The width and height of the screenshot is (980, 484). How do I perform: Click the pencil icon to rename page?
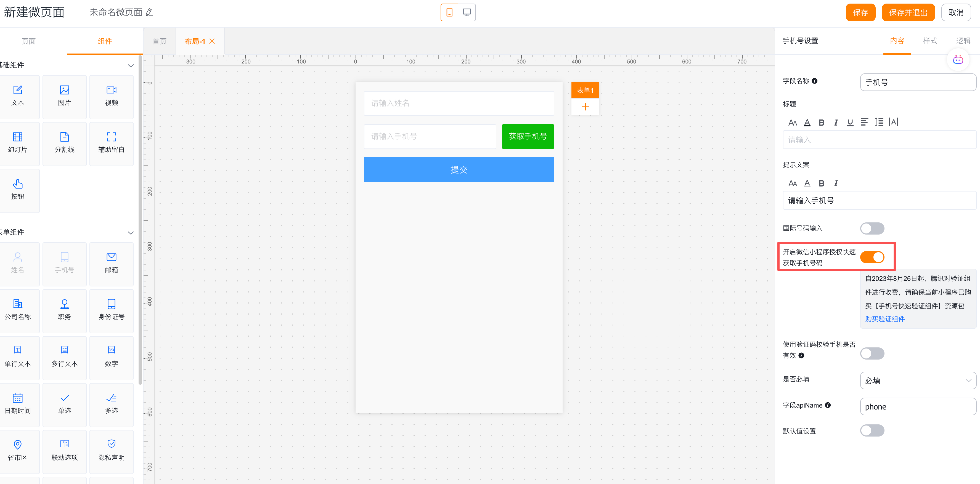pyautogui.click(x=150, y=12)
